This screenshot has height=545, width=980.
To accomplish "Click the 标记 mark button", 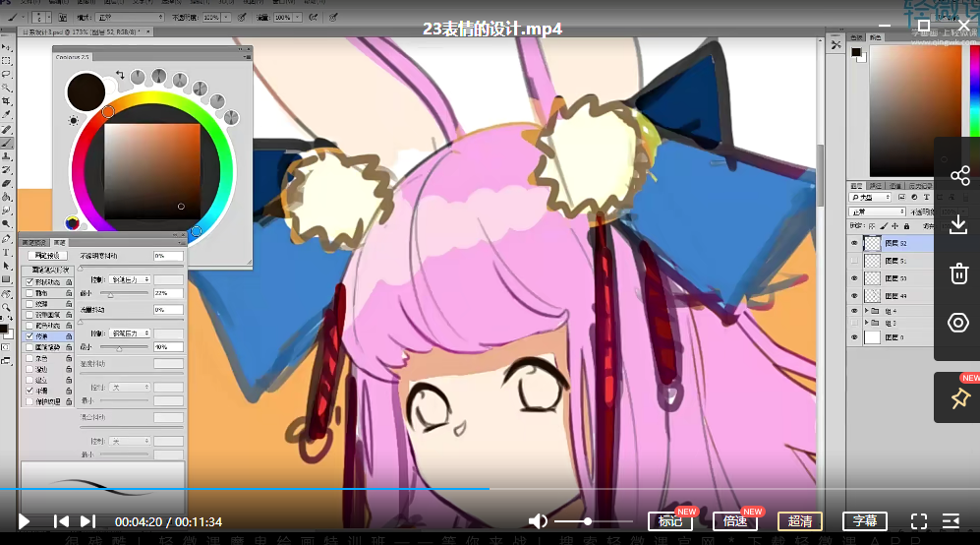I will [x=669, y=521].
